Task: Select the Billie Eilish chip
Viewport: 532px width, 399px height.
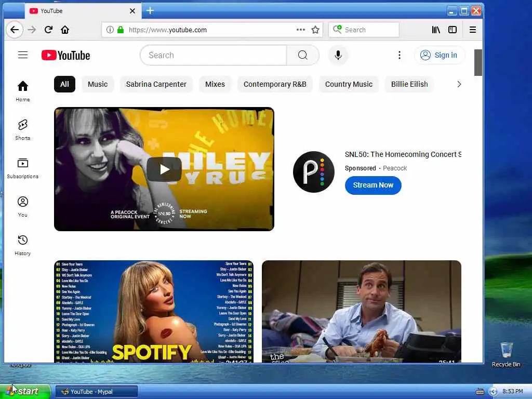Action: pos(409,84)
